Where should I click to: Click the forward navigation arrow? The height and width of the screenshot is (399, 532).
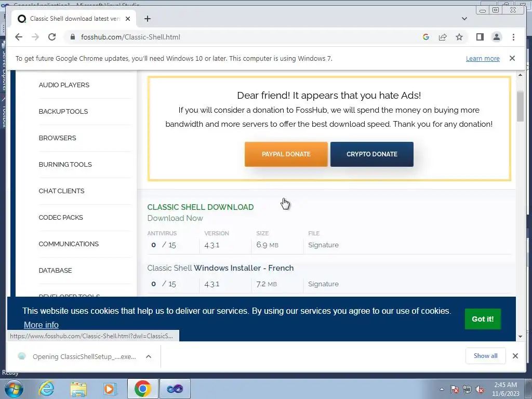[x=35, y=37]
